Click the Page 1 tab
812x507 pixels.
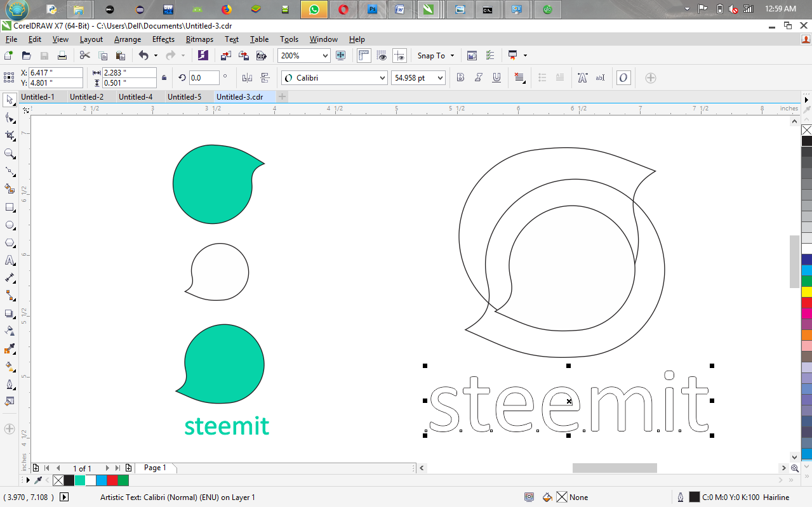click(x=155, y=468)
